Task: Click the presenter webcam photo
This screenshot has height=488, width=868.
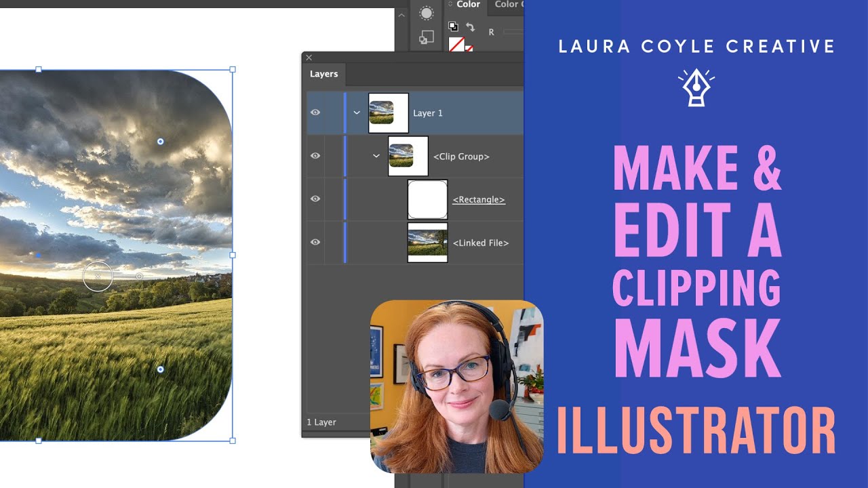Action: click(x=456, y=386)
